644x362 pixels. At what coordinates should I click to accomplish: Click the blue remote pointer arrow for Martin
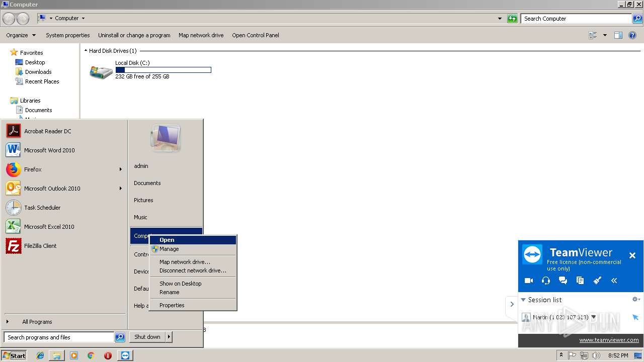point(635,317)
